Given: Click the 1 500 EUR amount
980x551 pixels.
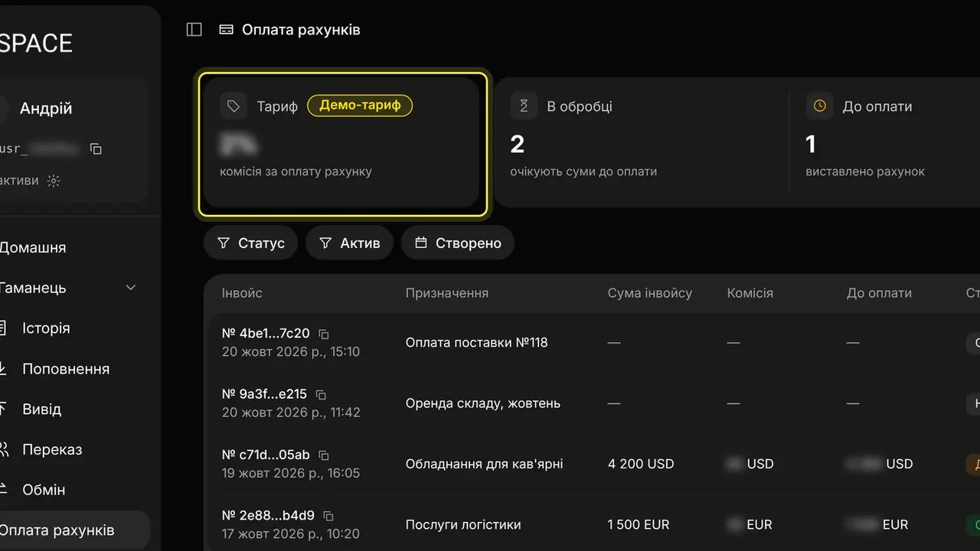Looking at the screenshot, I should pos(639,525).
